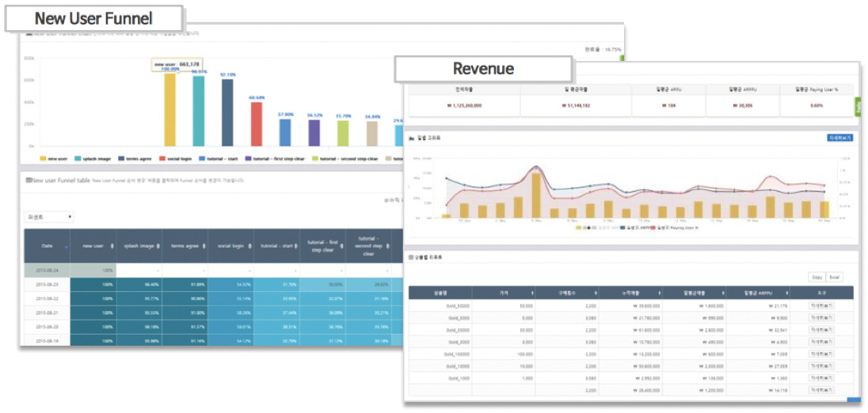
Task: Select the Revenue tab label
Action: [483, 69]
